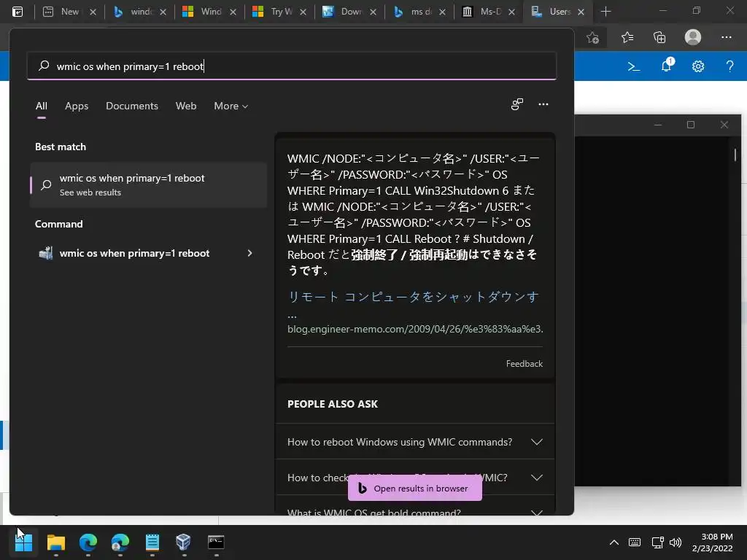Select the Web search filter tab
The width and height of the screenshot is (747, 560).
pos(186,106)
